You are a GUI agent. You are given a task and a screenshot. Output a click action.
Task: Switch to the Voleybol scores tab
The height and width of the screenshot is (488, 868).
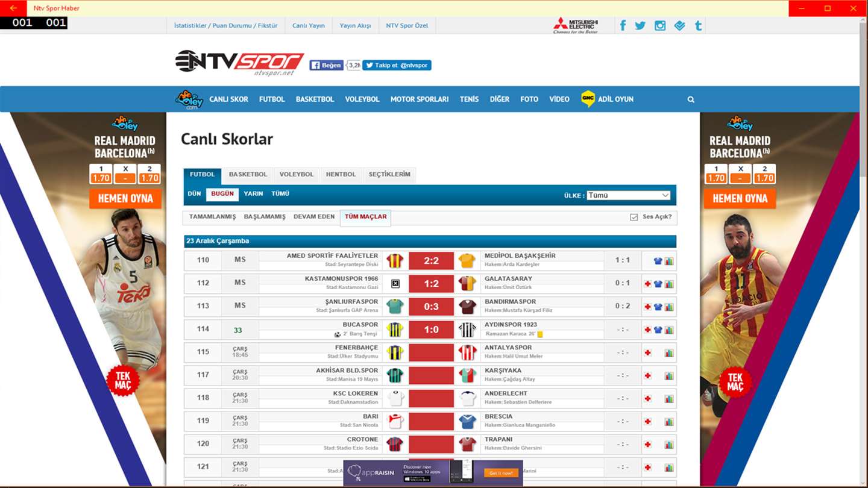coord(297,175)
